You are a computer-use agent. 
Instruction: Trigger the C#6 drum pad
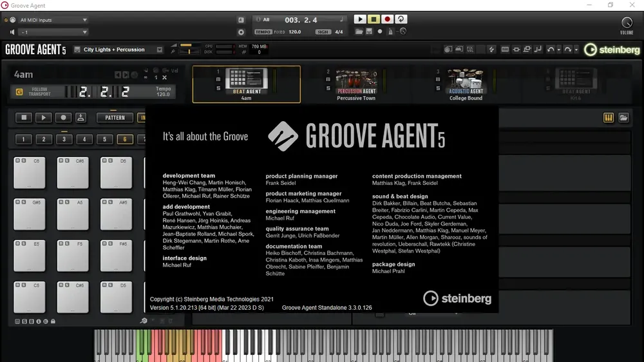coord(73,173)
